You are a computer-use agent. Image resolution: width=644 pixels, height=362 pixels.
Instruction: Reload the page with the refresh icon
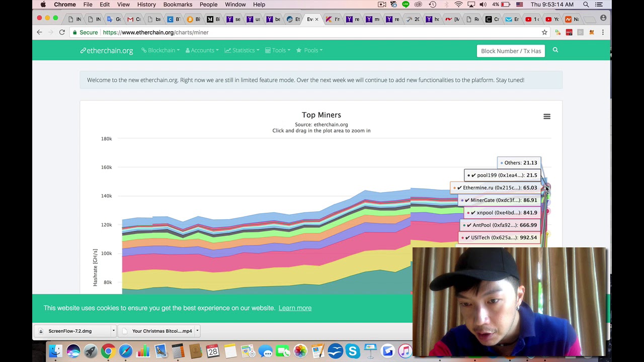[x=62, y=32]
